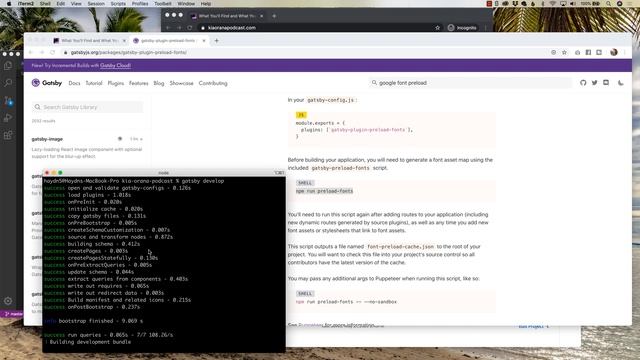The width and height of the screenshot is (640, 360).
Task: Open Run and Debug icon in VS Code sidebar
Action: tap(8, 118)
